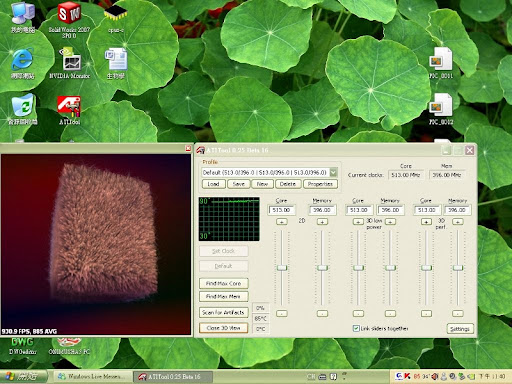Select the chip-shaped desktop shortcut icon
Screen dimensions: 512x384
click(x=116, y=18)
